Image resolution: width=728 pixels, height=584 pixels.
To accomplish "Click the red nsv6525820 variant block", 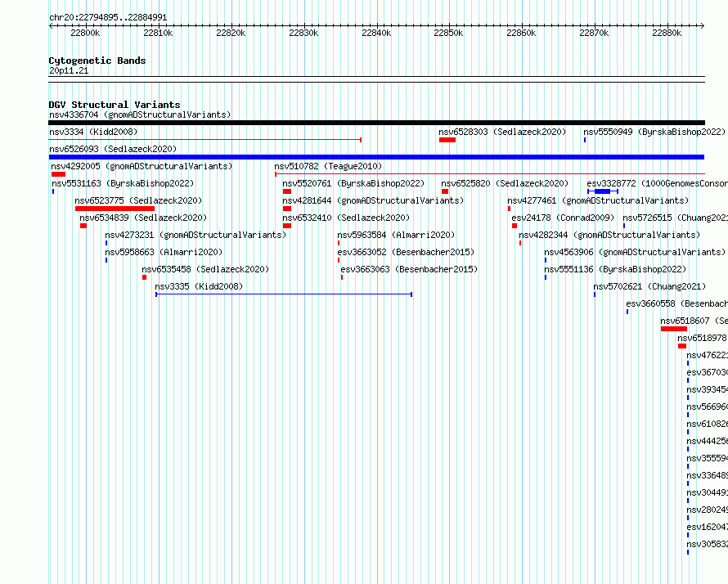I will point(445,191).
